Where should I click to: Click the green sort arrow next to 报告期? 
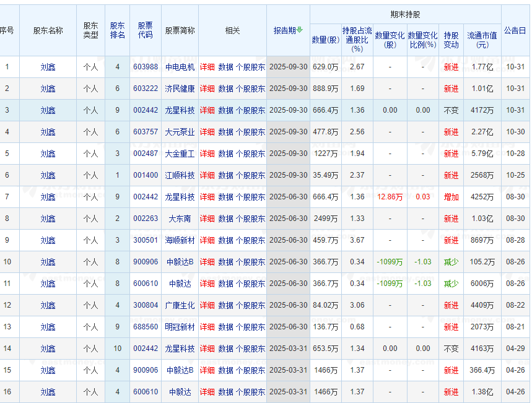tap(298, 30)
